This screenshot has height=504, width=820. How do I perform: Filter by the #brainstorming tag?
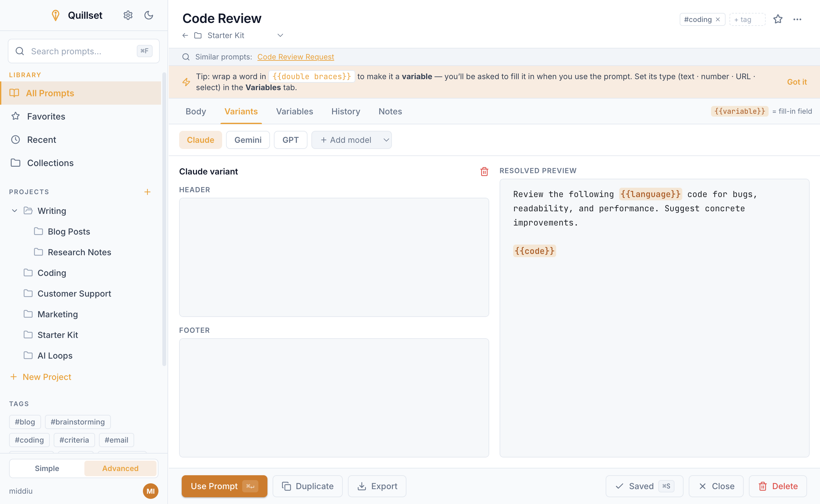(78, 422)
